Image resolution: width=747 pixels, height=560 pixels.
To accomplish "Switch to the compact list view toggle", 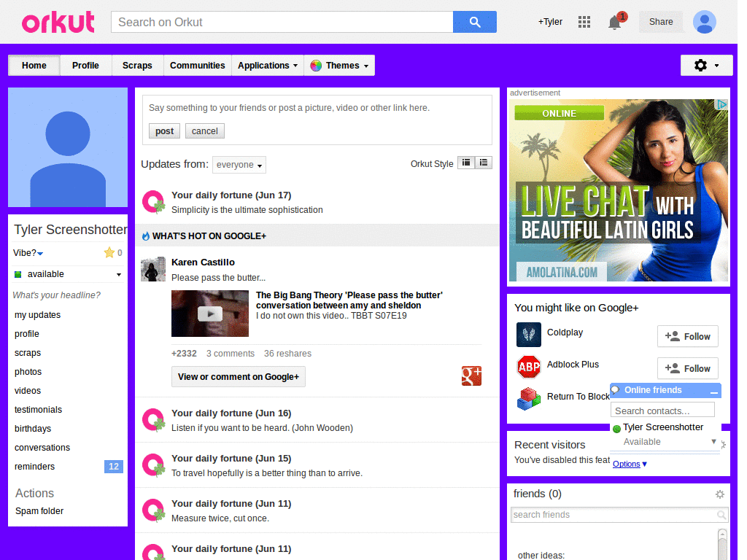I will pyautogui.click(x=483, y=163).
